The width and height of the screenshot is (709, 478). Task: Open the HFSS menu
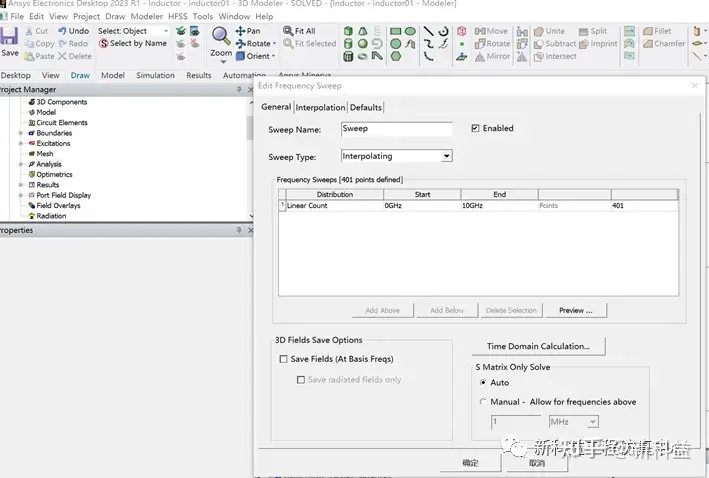click(178, 16)
